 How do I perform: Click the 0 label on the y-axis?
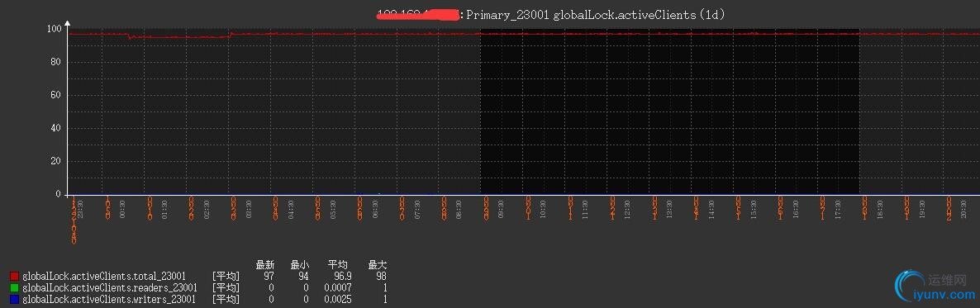click(59, 194)
